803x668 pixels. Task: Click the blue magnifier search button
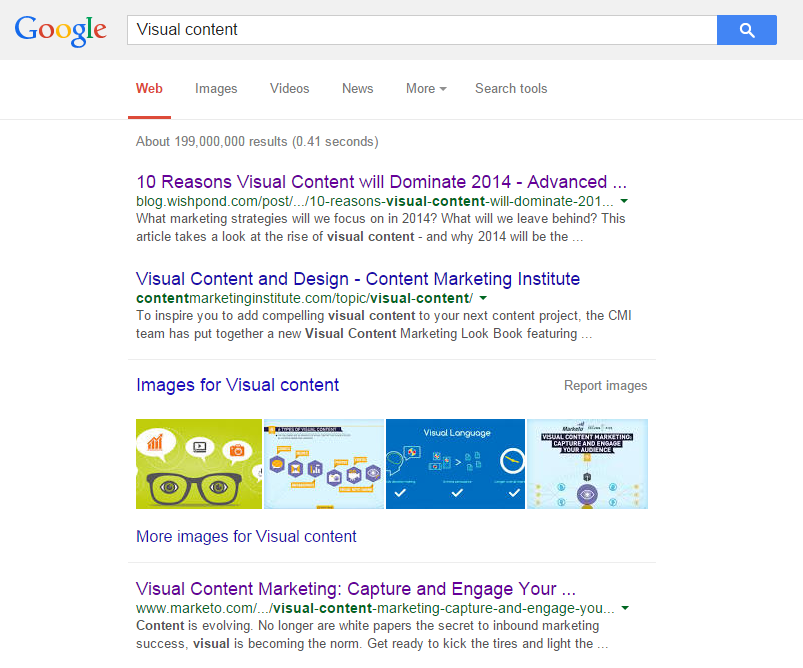coord(747,30)
